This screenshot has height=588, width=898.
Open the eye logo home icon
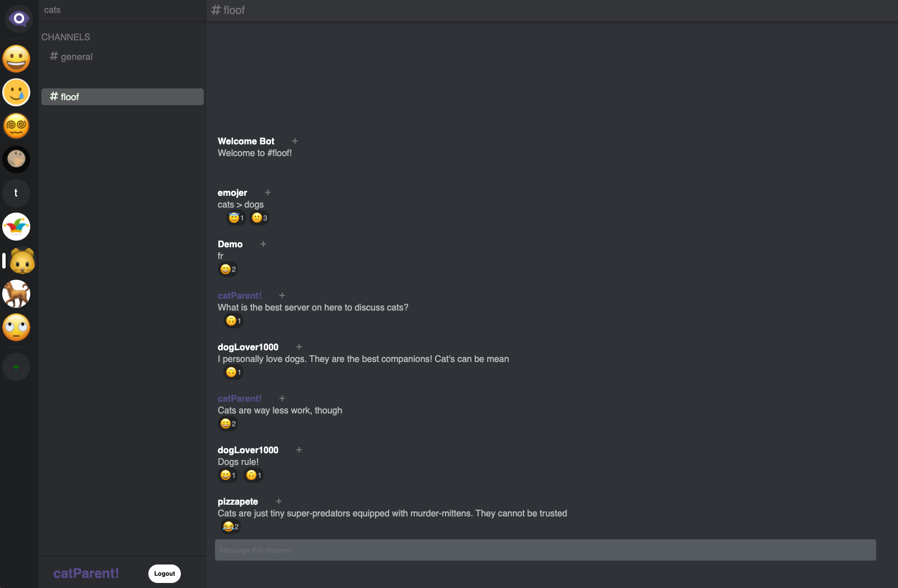18,18
